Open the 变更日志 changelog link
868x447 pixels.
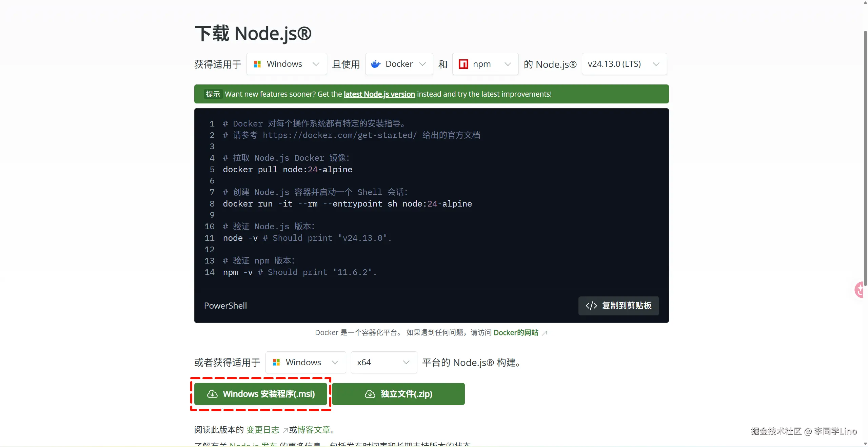pyautogui.click(x=263, y=430)
